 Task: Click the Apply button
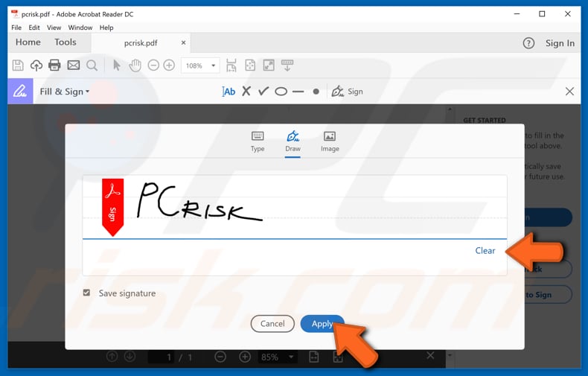pos(322,323)
